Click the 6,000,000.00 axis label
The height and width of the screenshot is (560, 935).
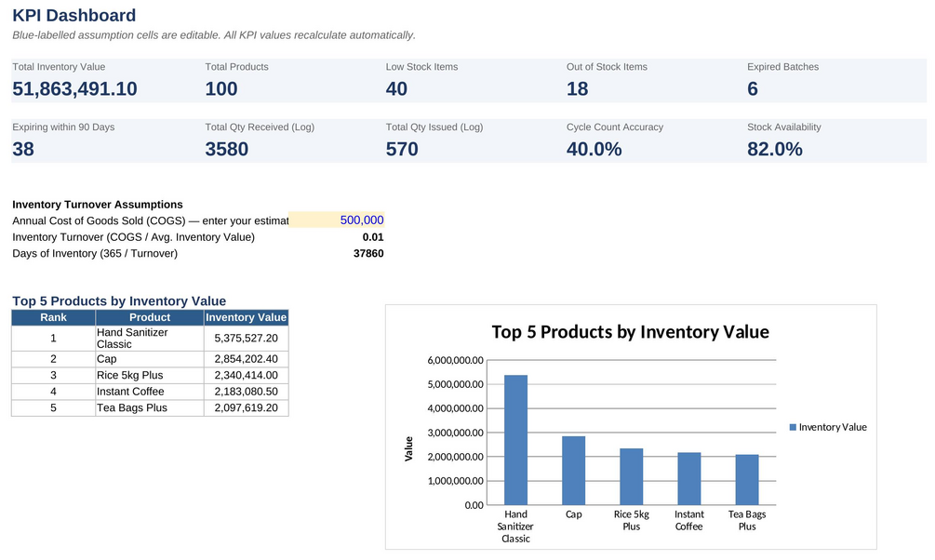pos(456,360)
